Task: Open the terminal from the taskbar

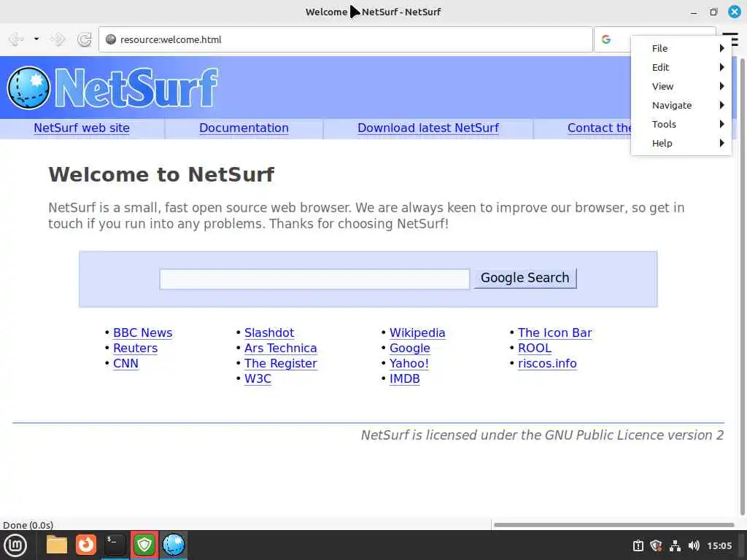Action: [115, 545]
